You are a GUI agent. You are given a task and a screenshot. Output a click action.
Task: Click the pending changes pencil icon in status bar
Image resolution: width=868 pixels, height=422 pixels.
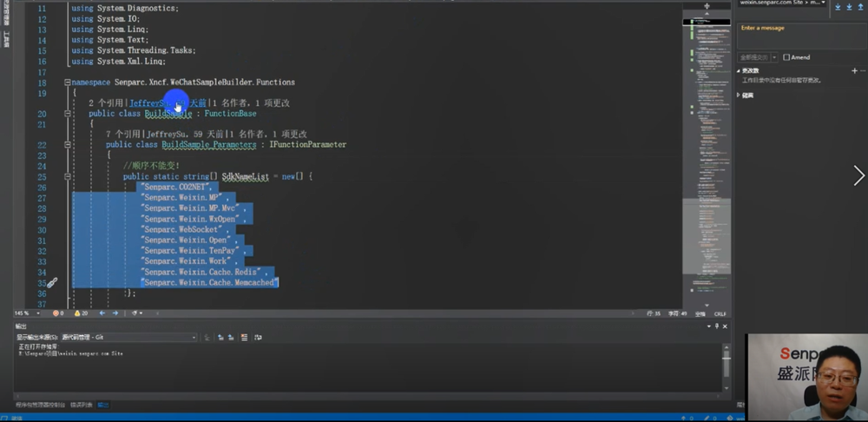click(x=707, y=419)
